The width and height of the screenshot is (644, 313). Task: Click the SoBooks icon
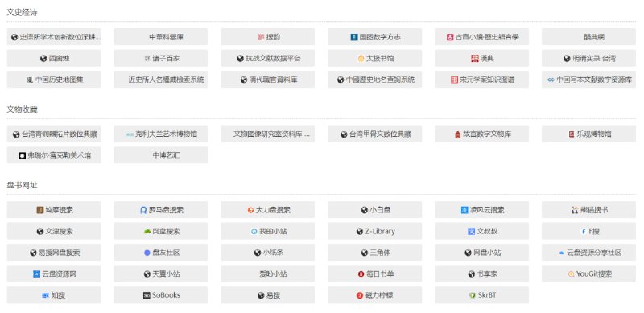(x=147, y=296)
